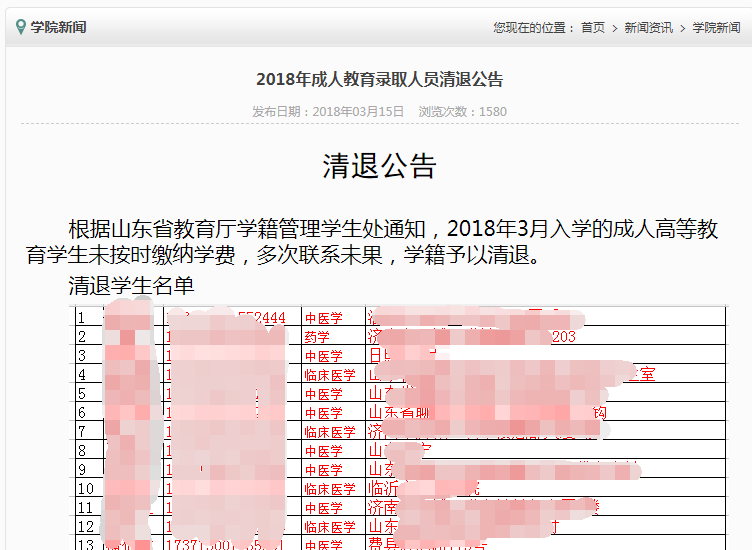Click 中医学 in table row 6
Viewport: 752px width, 550px height.
coord(324,413)
